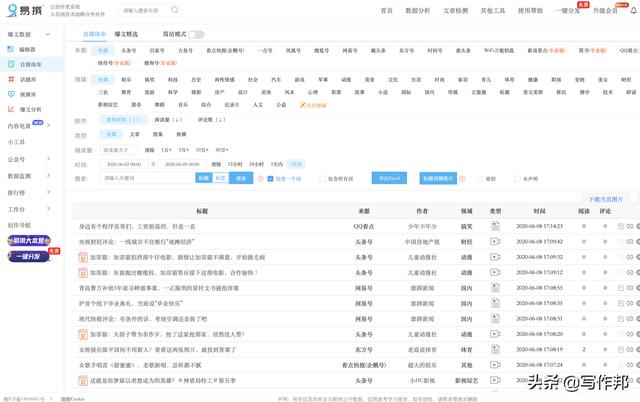Open the start date picker
This screenshot has width=640, height=402.
pos(124,164)
